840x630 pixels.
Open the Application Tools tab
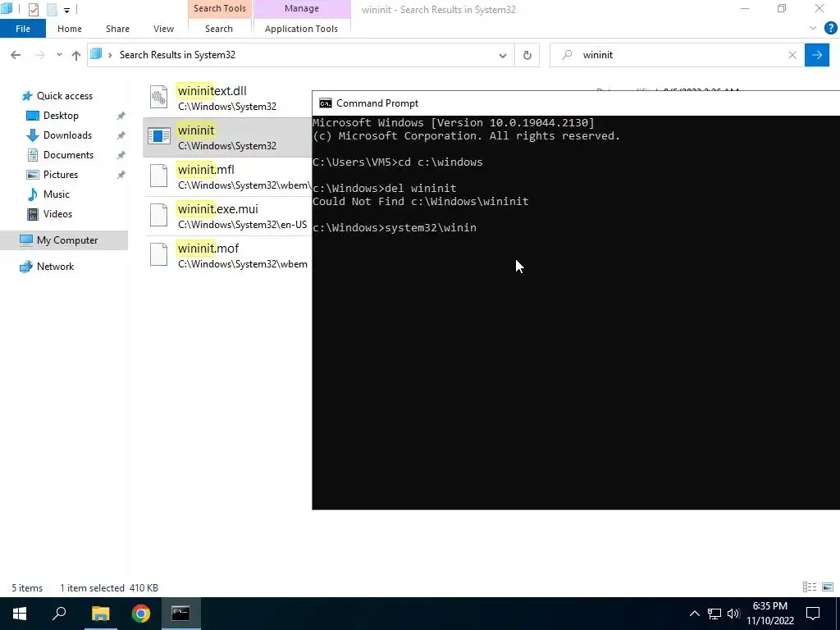pyautogui.click(x=301, y=29)
